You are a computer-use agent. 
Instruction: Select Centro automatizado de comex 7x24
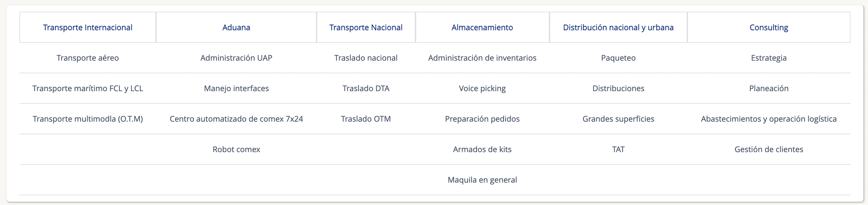236,119
